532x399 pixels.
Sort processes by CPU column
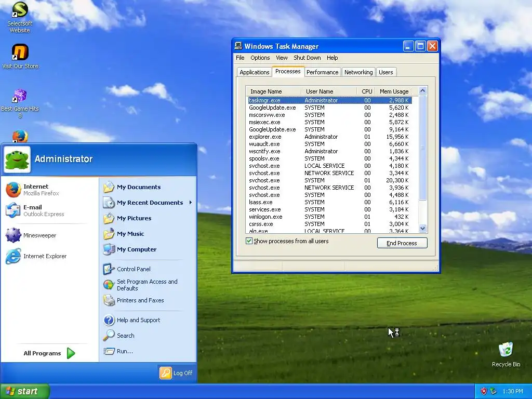(366, 91)
